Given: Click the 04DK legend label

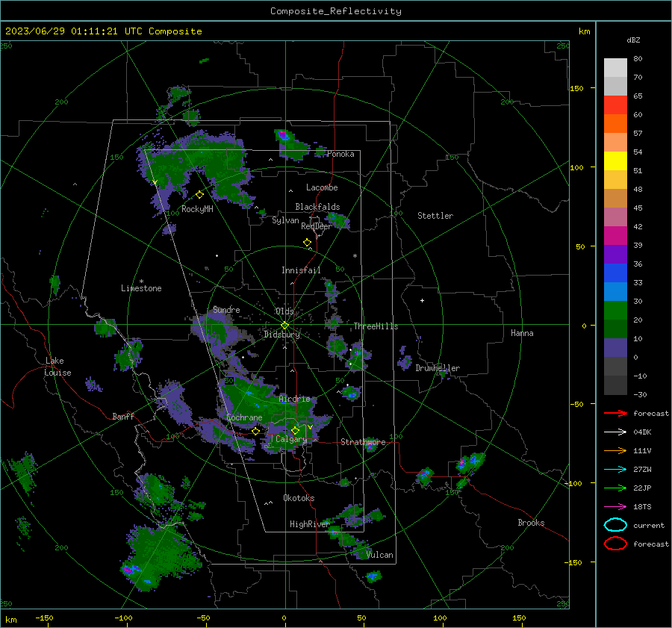Looking at the screenshot, I should coord(642,432).
